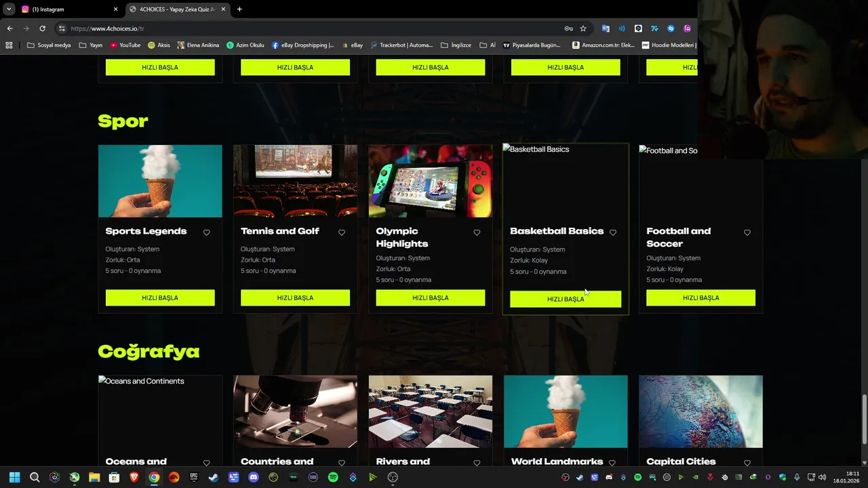Viewport: 868px width, 488px height.
Task: Select the 4CHOICES Yapay Zeka Quiz tab
Action: [x=176, y=9]
